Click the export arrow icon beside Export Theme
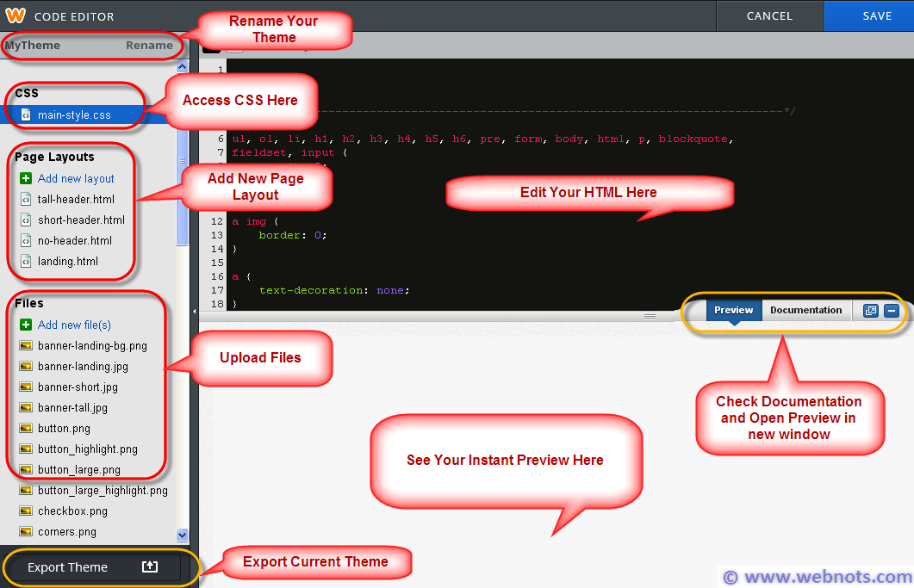Viewport: 914px width, 588px height. pyautogui.click(x=150, y=567)
